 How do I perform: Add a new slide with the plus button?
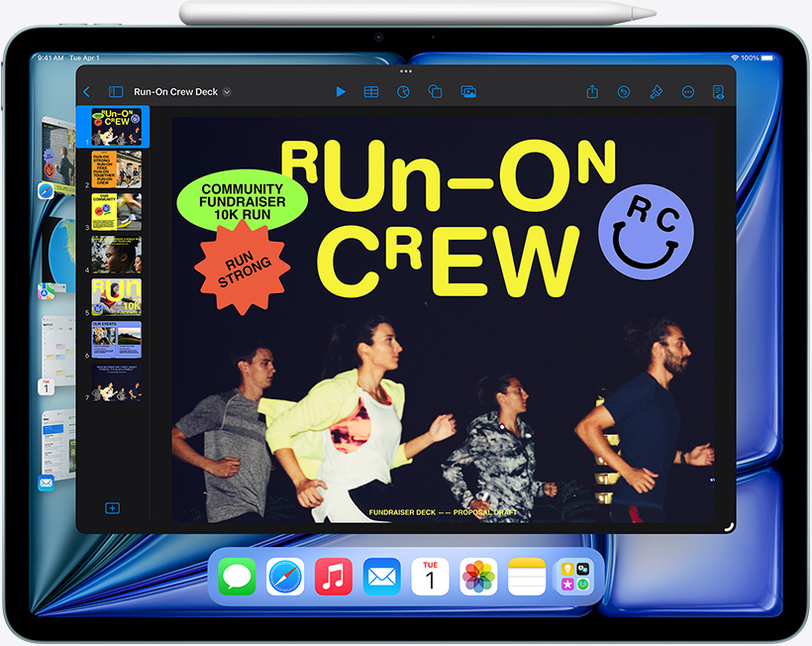tap(112, 506)
